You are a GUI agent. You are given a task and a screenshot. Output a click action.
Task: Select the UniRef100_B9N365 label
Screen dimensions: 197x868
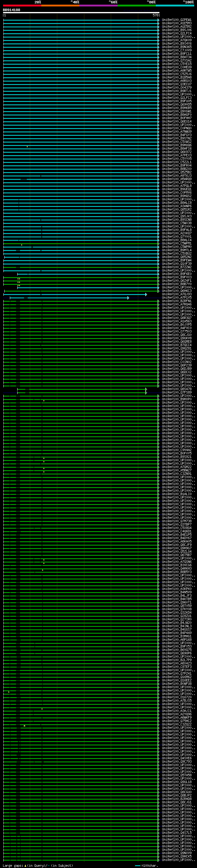click(x=176, y=47)
